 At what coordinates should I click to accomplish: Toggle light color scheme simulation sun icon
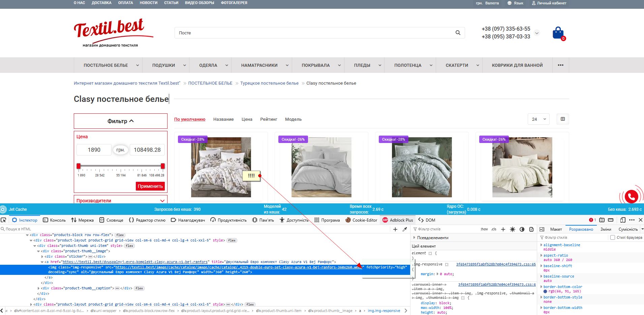coord(512,229)
